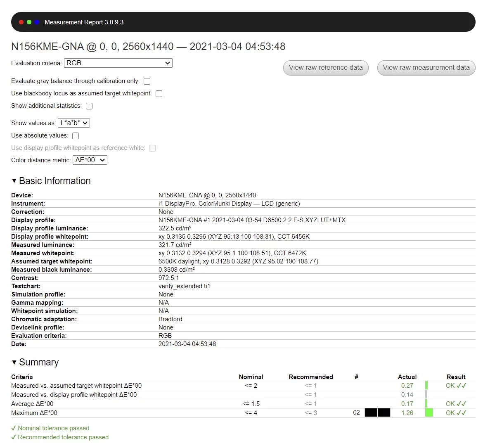The width and height of the screenshot is (483, 448).
Task: Click the OK result in Maximum ΔE*00 row
Action: tap(456, 413)
